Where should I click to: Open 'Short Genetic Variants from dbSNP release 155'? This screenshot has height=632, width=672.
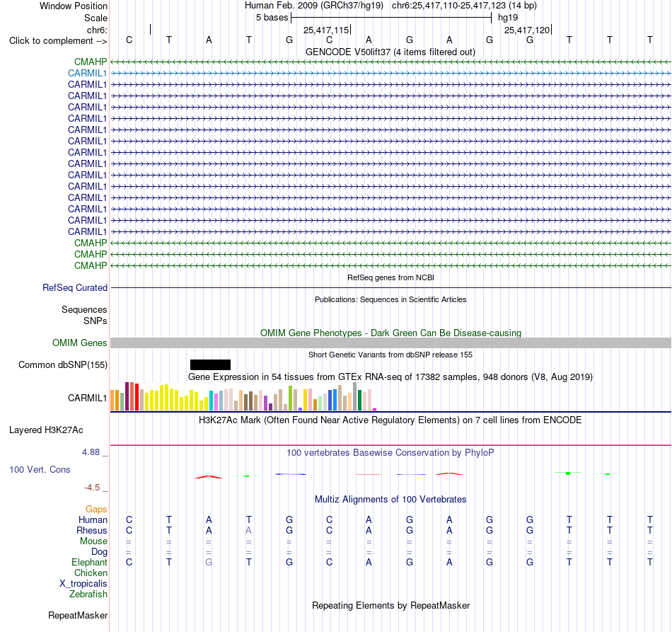(390, 355)
